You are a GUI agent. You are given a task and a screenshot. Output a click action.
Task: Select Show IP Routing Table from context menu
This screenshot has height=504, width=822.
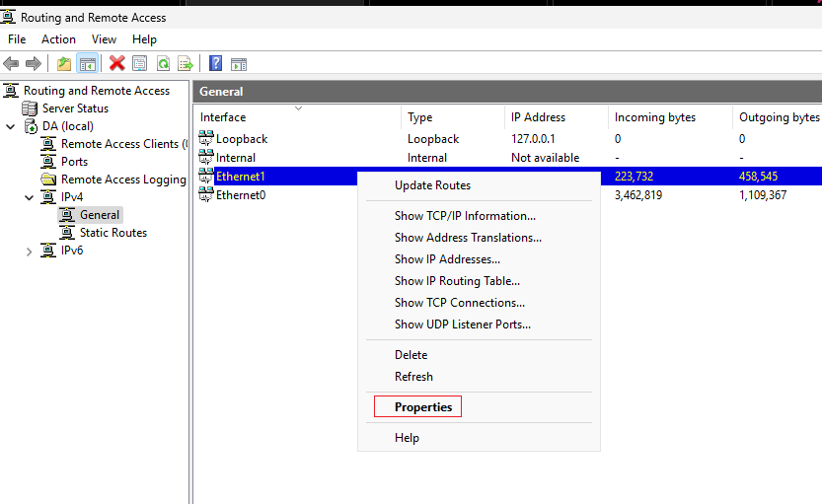point(457,281)
